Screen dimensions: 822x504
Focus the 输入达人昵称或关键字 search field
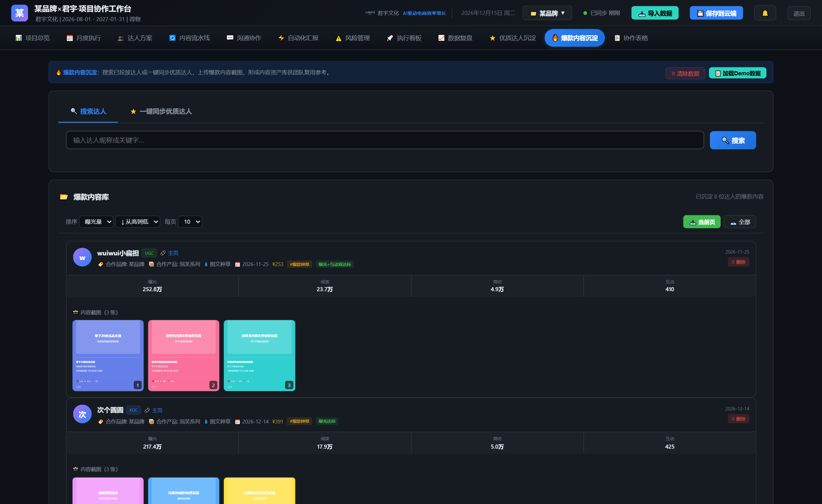385,140
